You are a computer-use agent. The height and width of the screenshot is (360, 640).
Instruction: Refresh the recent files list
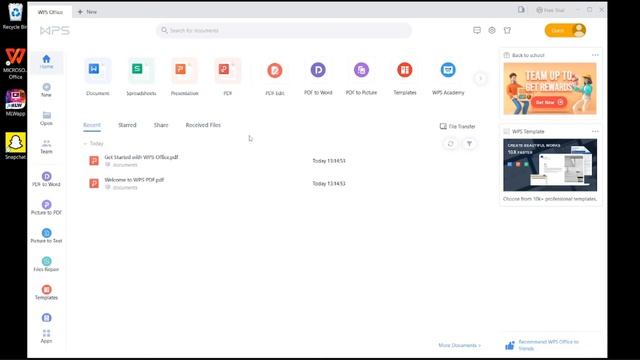point(451,144)
